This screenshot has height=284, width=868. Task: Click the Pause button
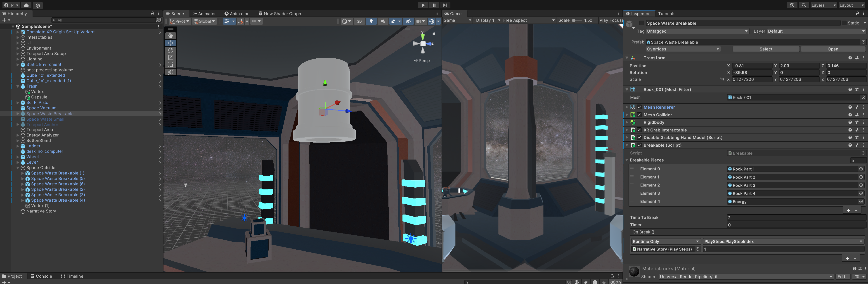434,5
